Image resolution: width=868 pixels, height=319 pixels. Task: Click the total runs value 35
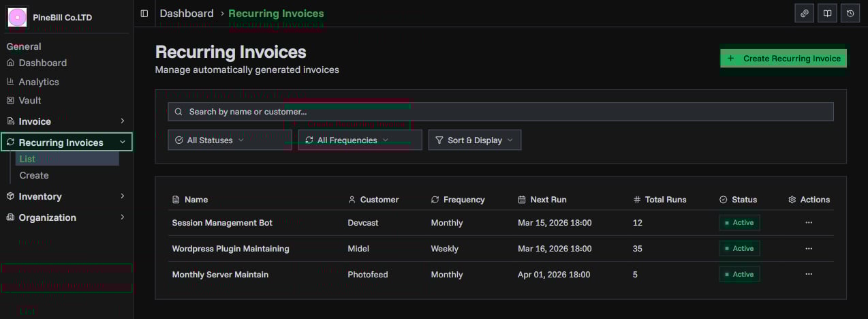click(x=638, y=249)
